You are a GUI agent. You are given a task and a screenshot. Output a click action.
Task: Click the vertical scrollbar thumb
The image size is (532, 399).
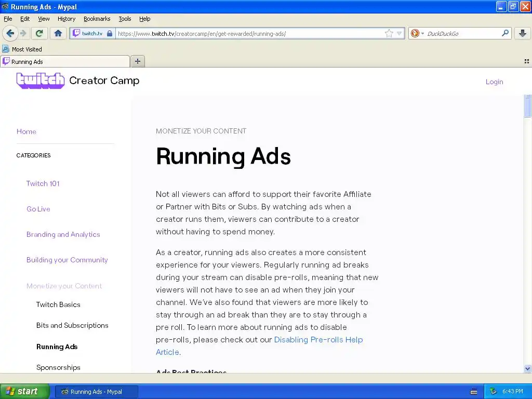click(x=527, y=106)
